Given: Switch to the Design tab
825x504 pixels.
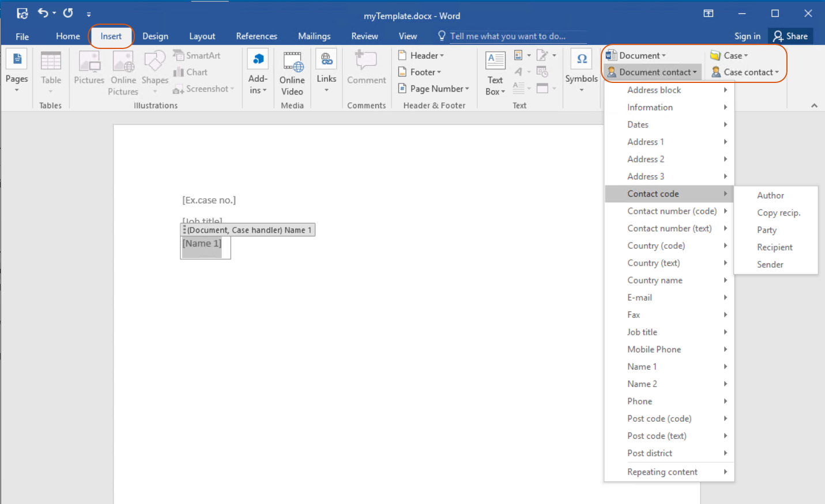Looking at the screenshot, I should pos(155,36).
